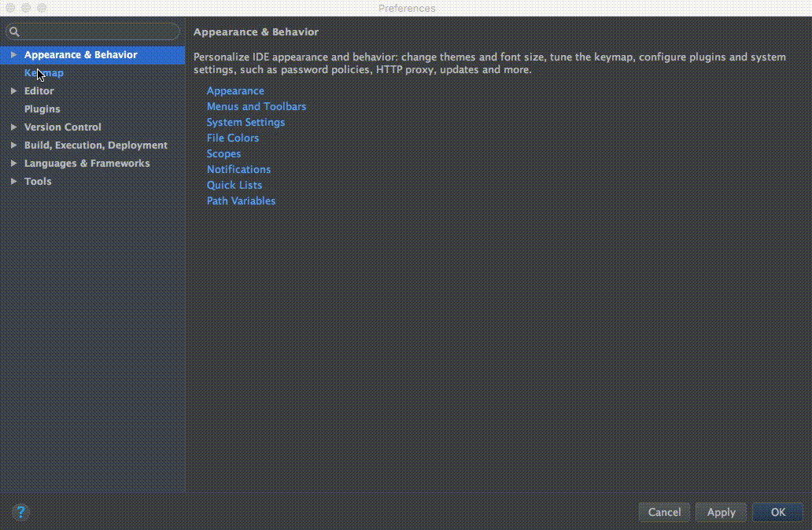Click the search magnifier icon
This screenshot has height=530, width=812.
pyautogui.click(x=14, y=31)
